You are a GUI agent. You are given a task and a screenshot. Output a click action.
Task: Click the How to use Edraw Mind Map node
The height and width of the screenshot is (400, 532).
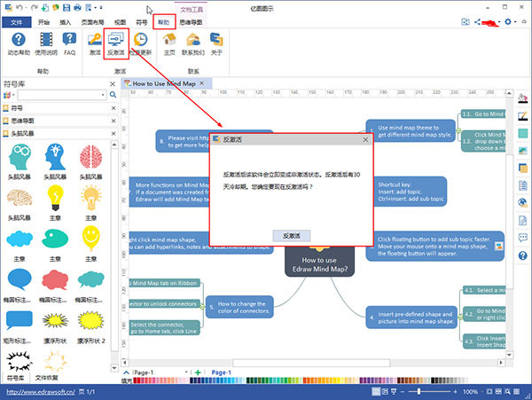click(x=319, y=263)
